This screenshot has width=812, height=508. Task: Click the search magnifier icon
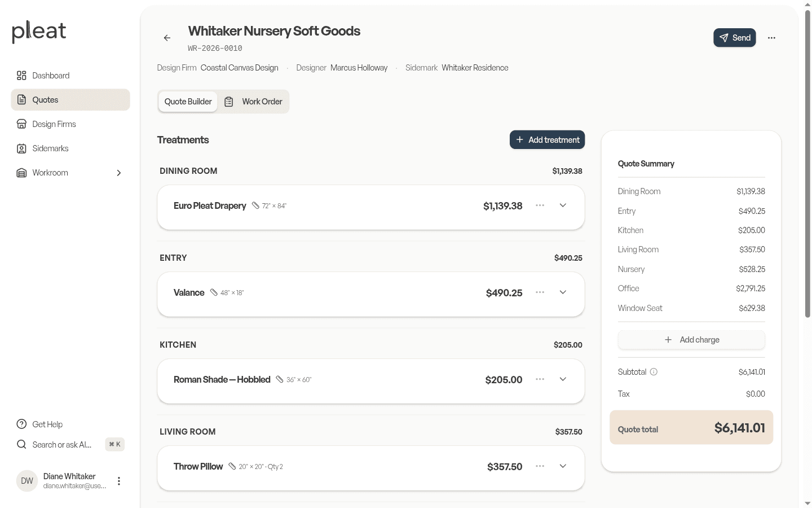click(x=21, y=445)
